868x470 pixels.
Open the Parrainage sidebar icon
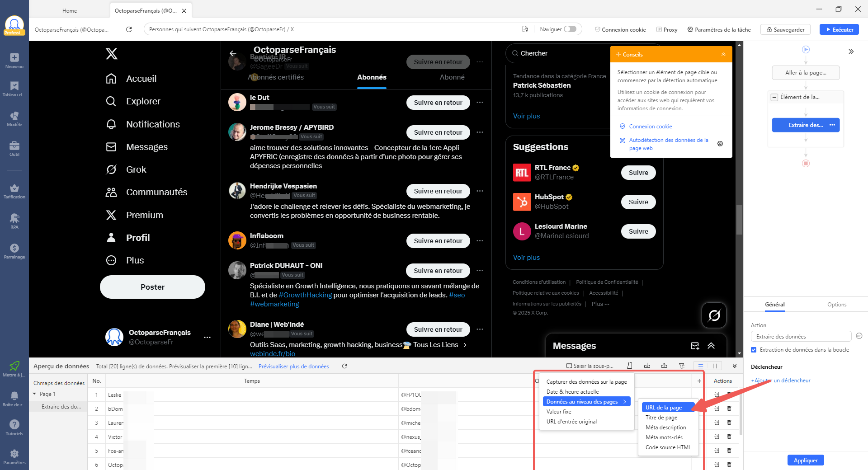14,250
